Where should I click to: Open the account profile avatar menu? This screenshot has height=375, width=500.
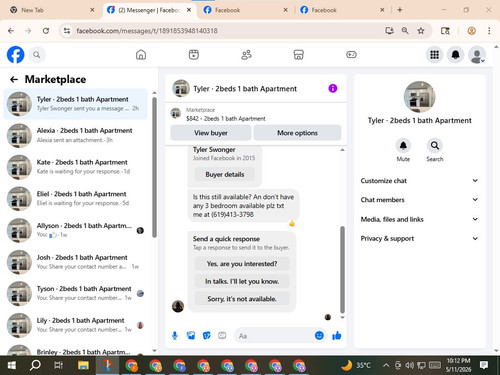pyautogui.click(x=477, y=55)
